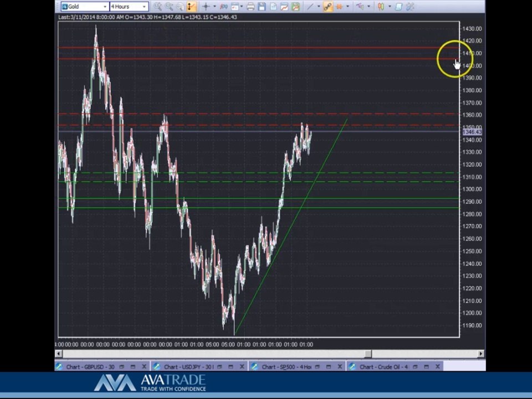Maximize the SP500 chart tab window
532x399 pixels.
pos(329,366)
